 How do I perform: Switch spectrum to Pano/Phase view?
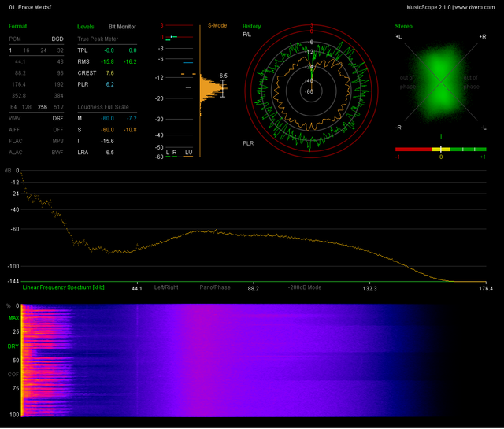[x=215, y=287]
